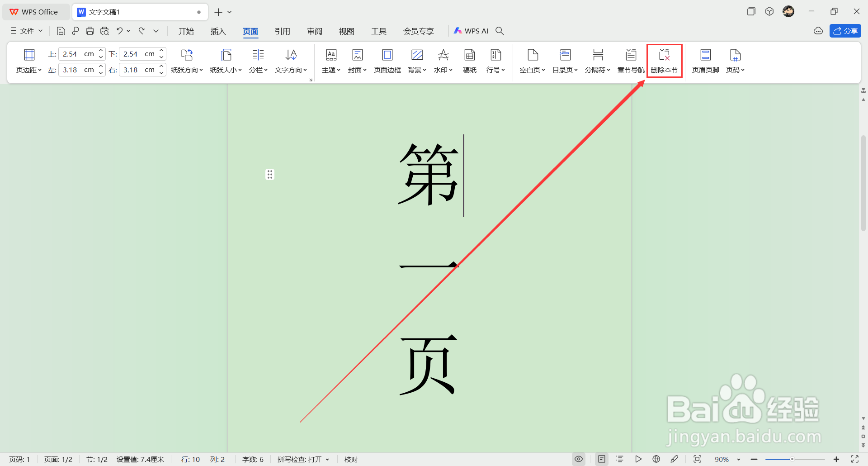Add a new document tab with plus
The width and height of the screenshot is (868, 466).
(218, 12)
